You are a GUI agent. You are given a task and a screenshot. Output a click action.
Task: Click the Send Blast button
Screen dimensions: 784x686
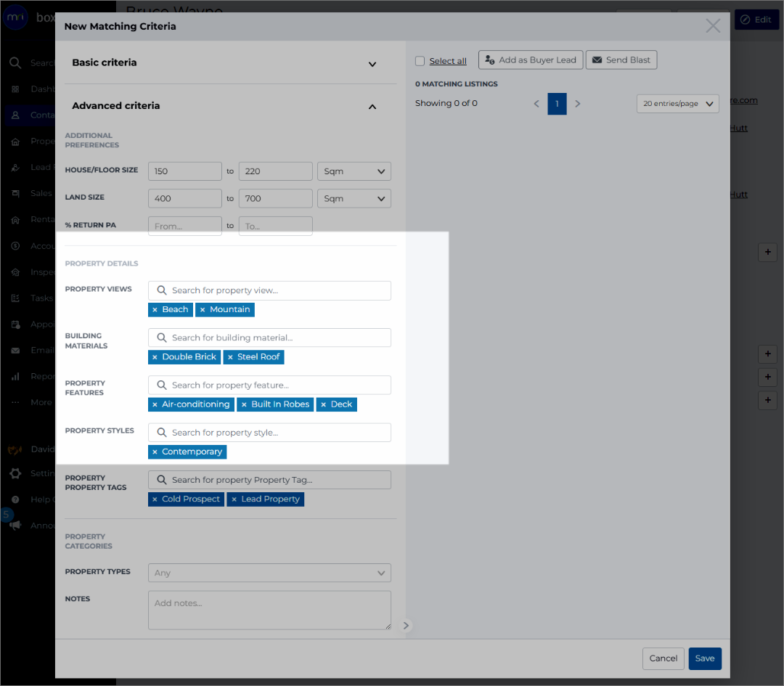coord(621,60)
